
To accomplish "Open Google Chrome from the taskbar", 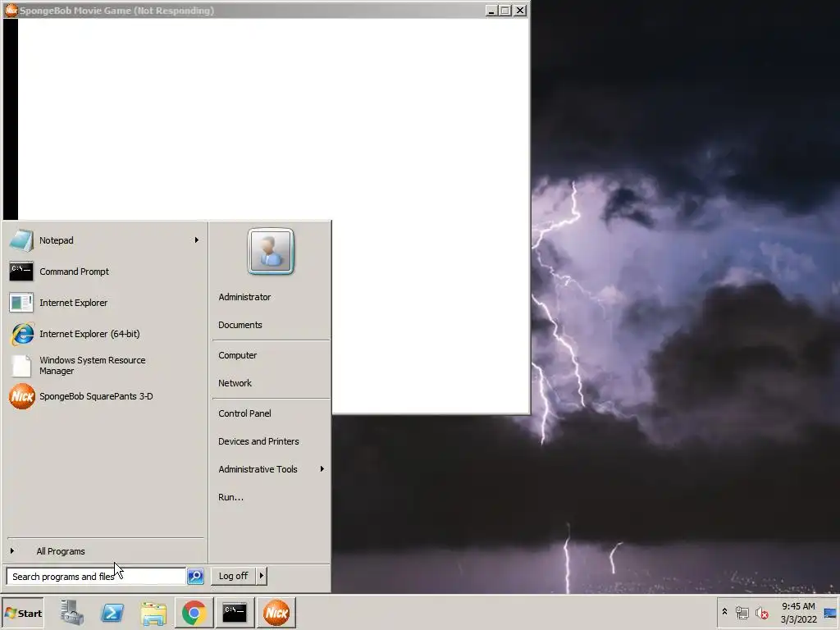I will (x=194, y=613).
